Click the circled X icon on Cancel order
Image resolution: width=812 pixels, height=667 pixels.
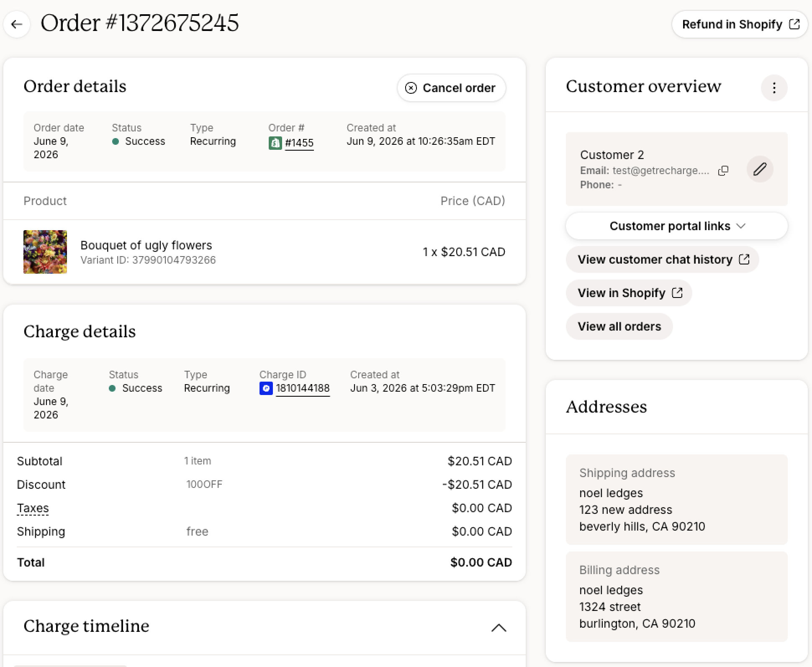[x=411, y=88]
